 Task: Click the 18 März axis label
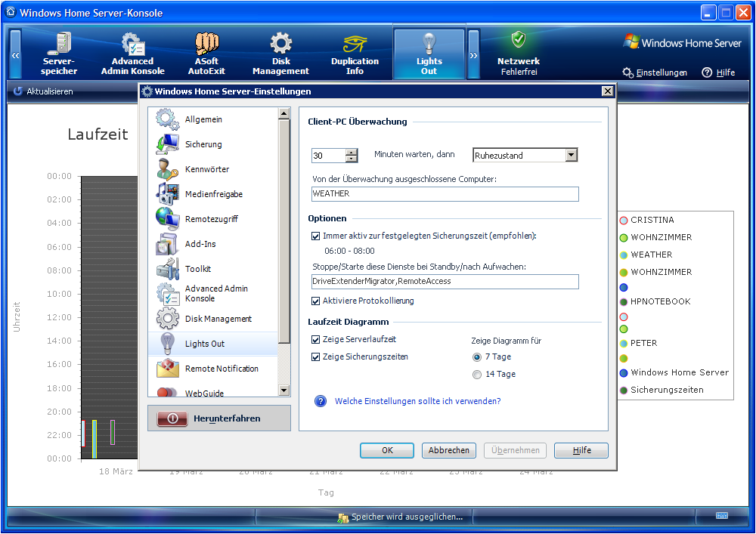[x=116, y=471]
